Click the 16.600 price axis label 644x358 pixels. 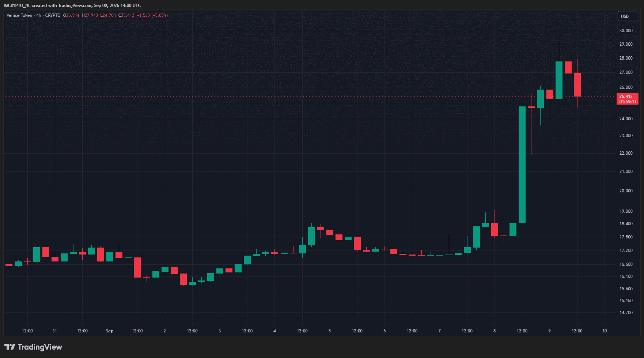pyautogui.click(x=626, y=264)
